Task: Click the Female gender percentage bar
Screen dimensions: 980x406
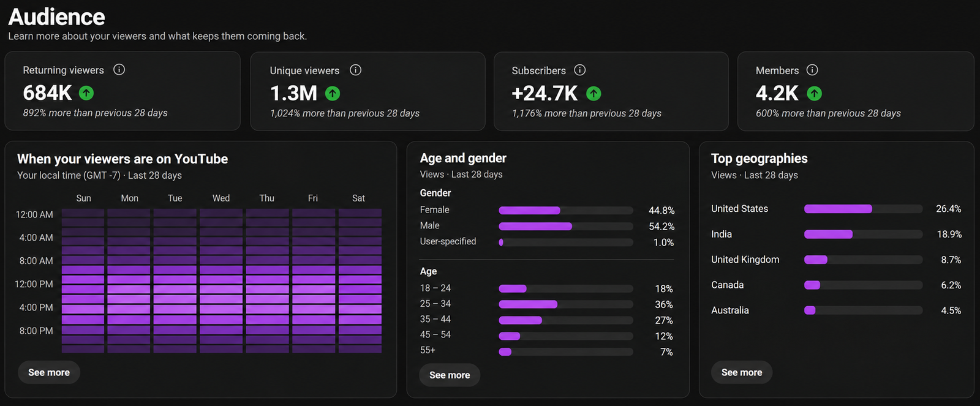Action: pyautogui.click(x=566, y=210)
